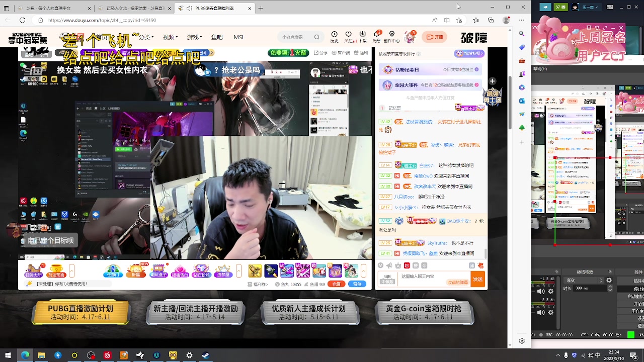Click the 福利券 coupon link
The image size is (644, 362).
click(x=258, y=284)
